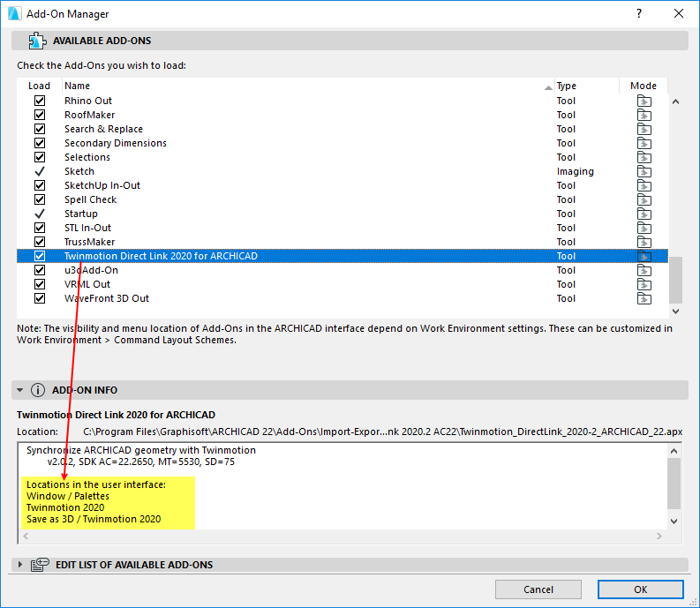The width and height of the screenshot is (700, 608).
Task: Expand Edit List of Available Add-Ons triangle
Action: pos(20,565)
